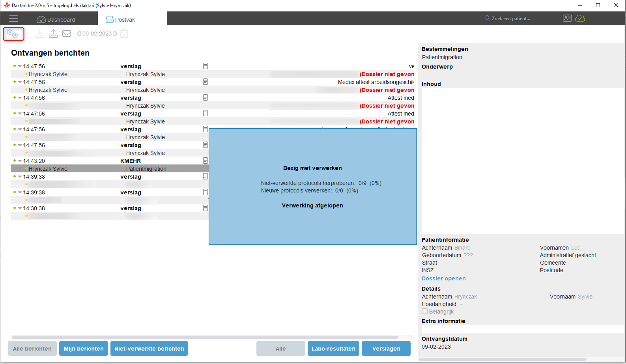This screenshot has height=364, width=626.
Task: Switch to the Dashboard tab
Action: [x=56, y=19]
